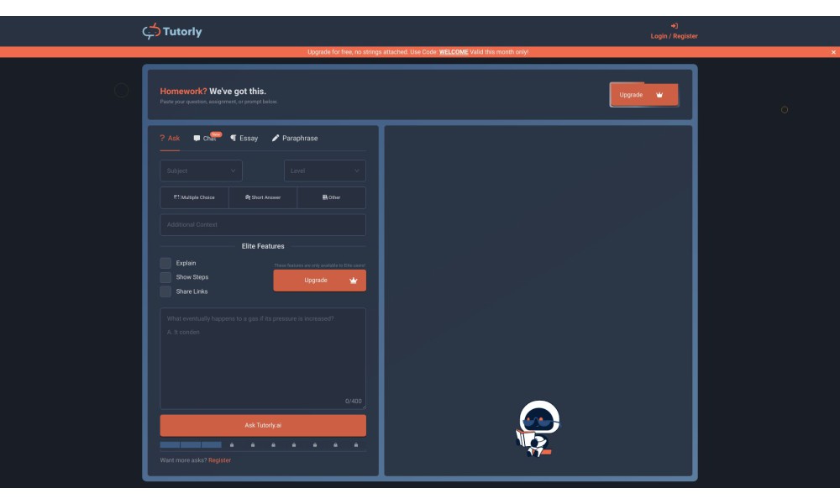The height and width of the screenshot is (504, 840).
Task: Select the Short Answer question type
Action: tap(262, 197)
